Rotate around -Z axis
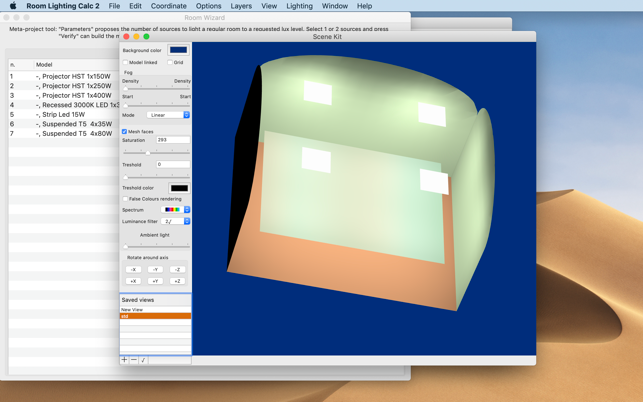 coord(177,270)
